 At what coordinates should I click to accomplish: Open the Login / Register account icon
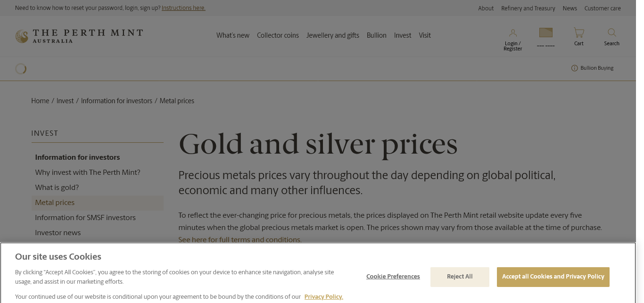(x=512, y=33)
